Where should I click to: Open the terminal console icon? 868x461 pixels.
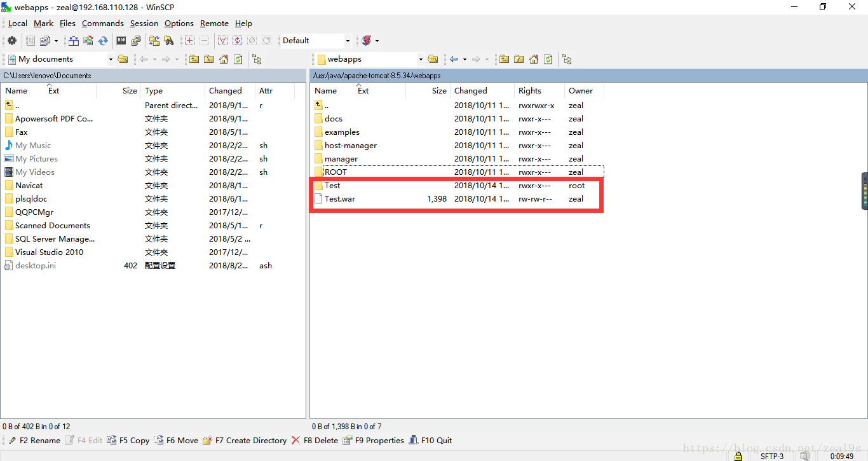click(121, 41)
